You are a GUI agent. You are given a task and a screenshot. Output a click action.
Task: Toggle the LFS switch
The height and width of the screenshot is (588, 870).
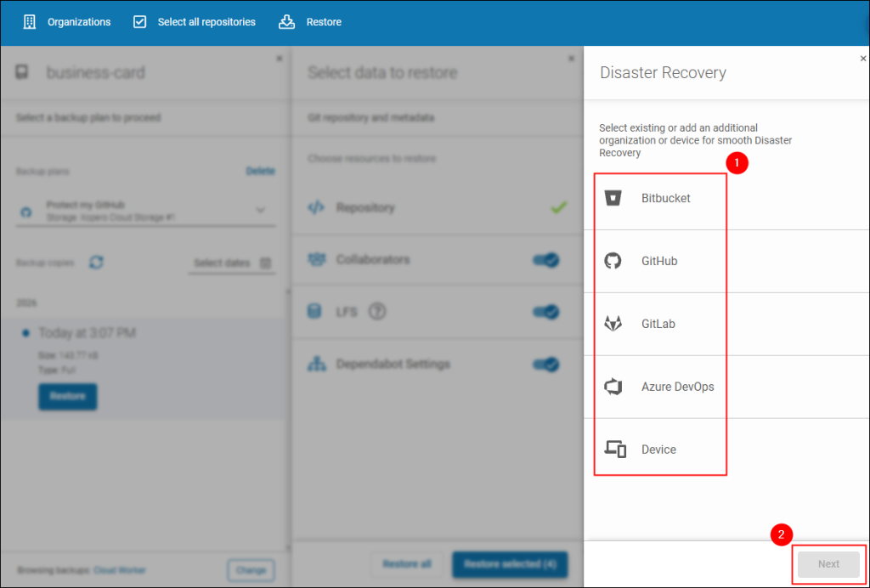(546, 313)
